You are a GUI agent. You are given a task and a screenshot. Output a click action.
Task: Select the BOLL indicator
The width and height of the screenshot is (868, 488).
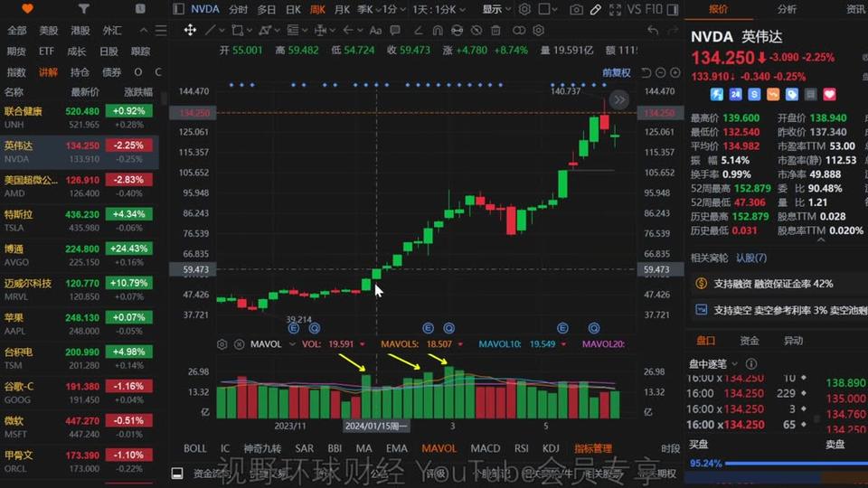click(x=195, y=448)
